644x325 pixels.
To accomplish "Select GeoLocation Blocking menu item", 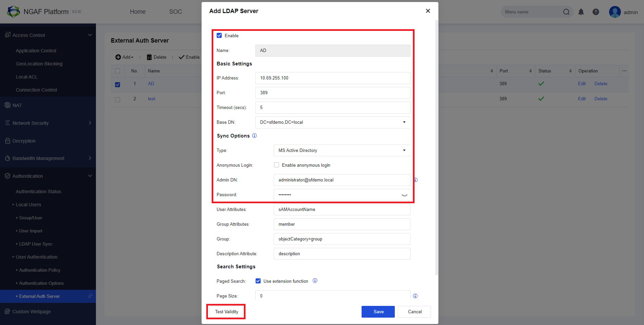I will point(39,64).
